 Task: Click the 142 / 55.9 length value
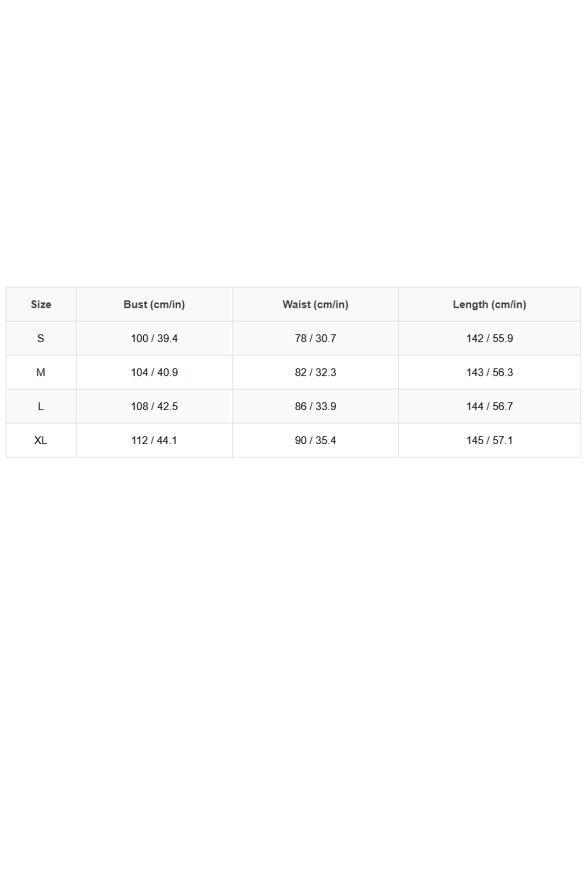pyautogui.click(x=490, y=338)
